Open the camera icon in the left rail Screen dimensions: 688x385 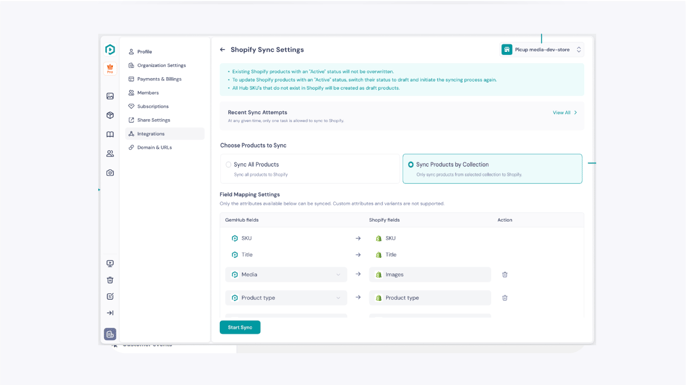(x=110, y=173)
